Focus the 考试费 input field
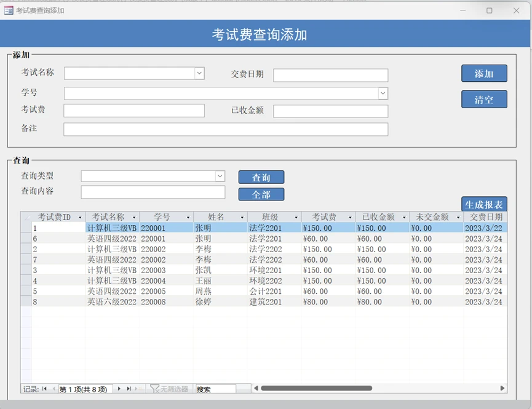Viewport: 532px width, 409px height. click(x=134, y=111)
